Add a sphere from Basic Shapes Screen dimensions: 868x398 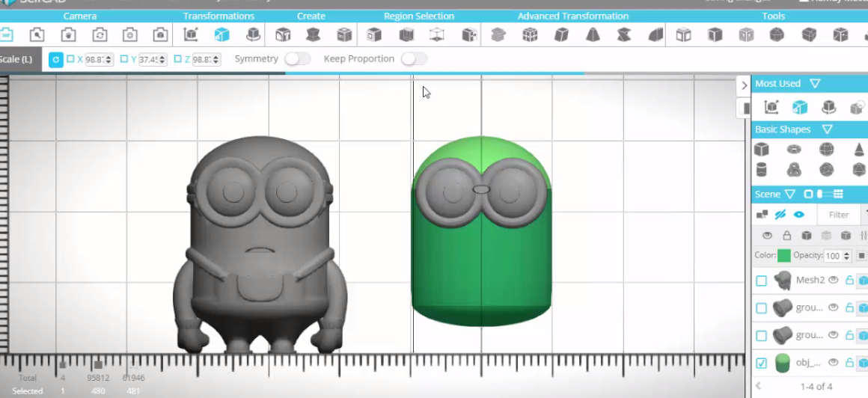(x=827, y=150)
